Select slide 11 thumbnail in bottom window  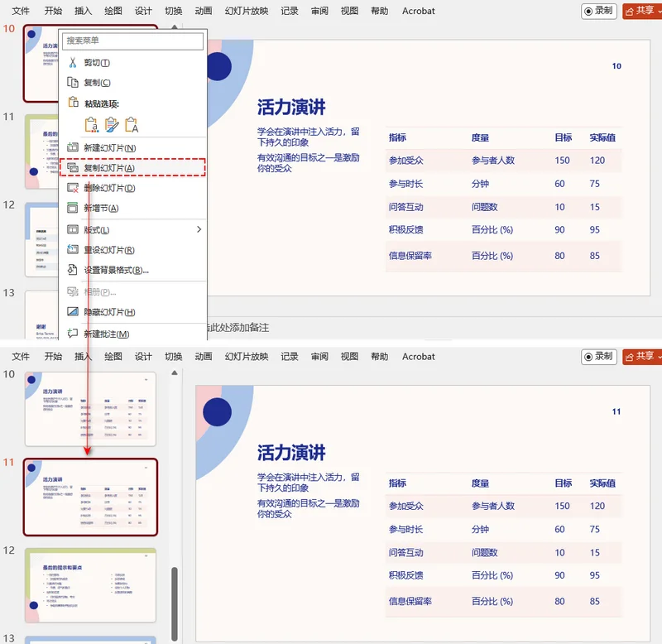90,497
